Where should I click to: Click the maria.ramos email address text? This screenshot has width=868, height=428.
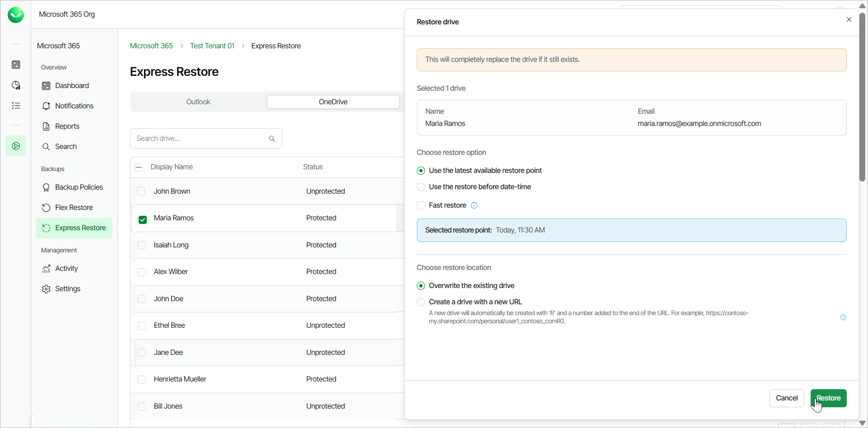click(699, 124)
